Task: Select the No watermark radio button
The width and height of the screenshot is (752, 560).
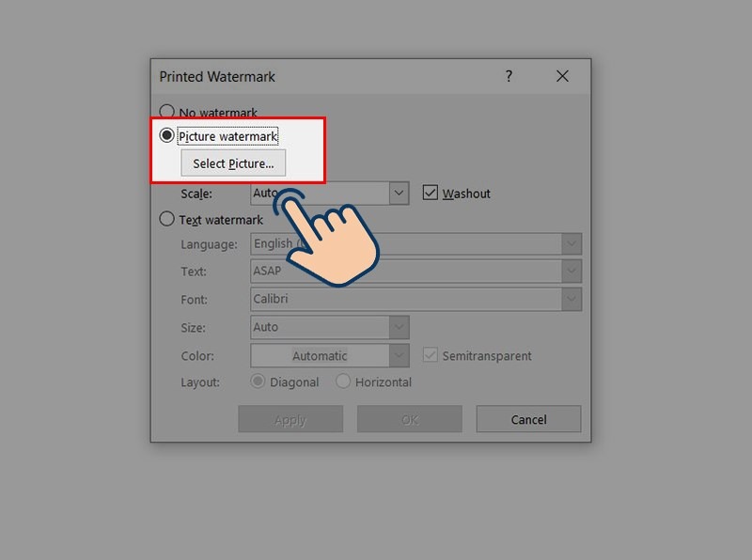Action: tap(166, 112)
